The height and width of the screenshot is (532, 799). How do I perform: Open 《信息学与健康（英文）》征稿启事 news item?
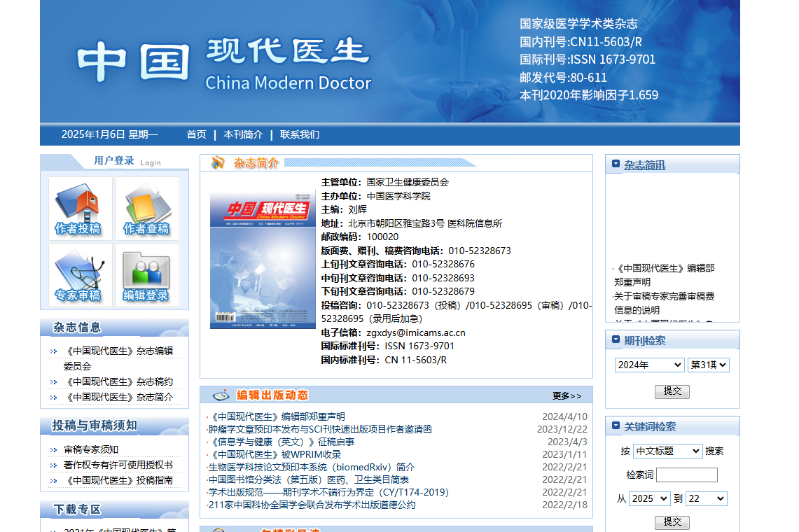tap(282, 442)
